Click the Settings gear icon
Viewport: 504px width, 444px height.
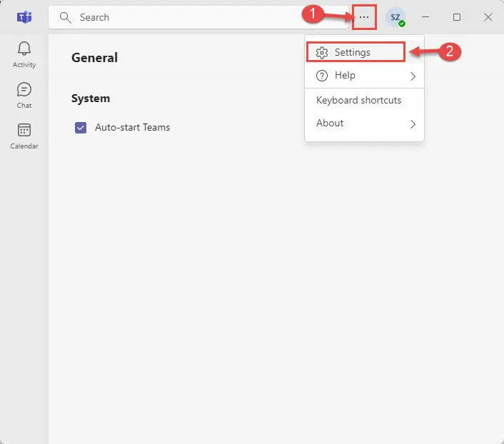point(322,52)
